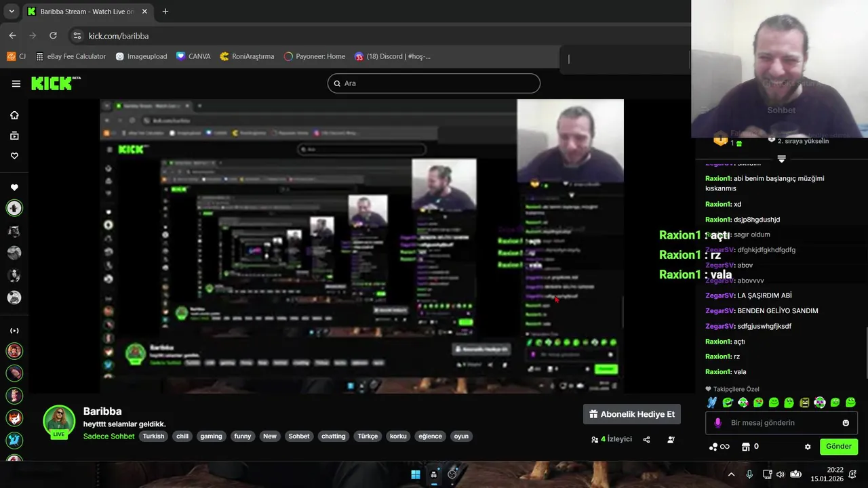View site information icon in address bar
Screen dimensions: 868x488
coord(77,35)
